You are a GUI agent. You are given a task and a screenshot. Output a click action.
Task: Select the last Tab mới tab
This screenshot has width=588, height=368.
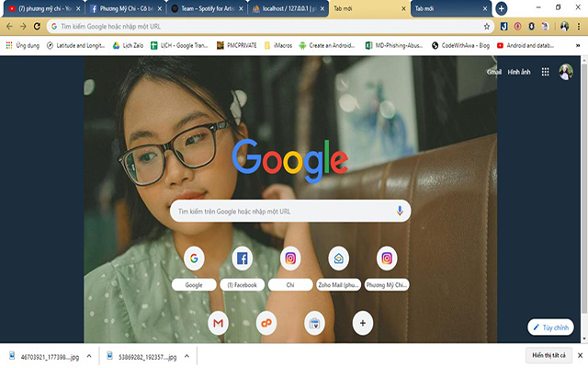tap(450, 8)
